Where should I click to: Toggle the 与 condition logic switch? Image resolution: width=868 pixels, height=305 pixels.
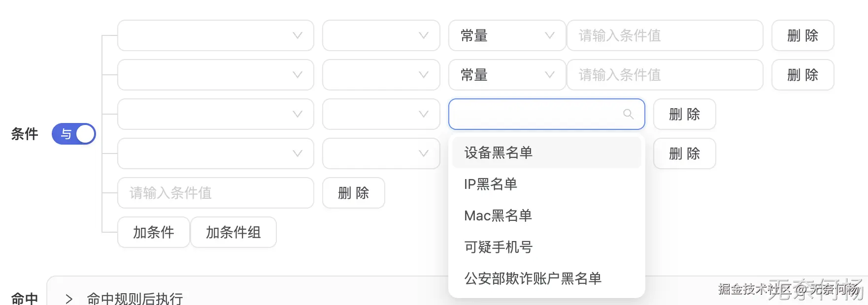(74, 134)
